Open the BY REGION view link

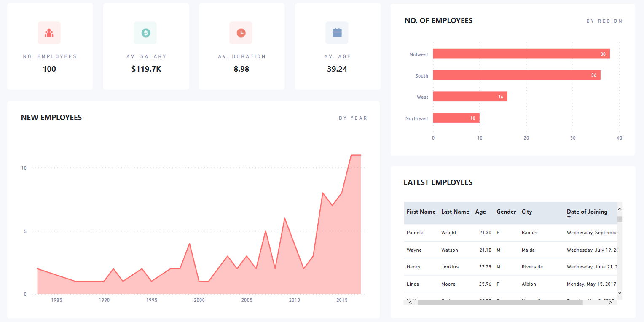(x=604, y=21)
